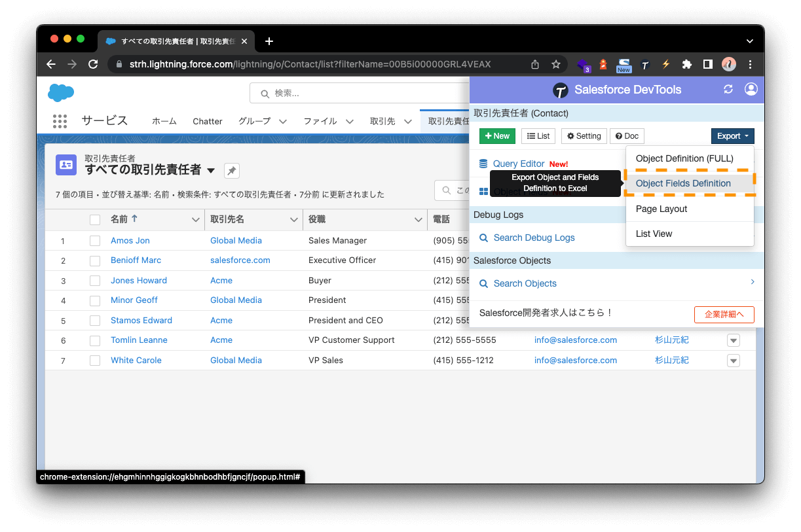Click the Search Objects magnifier icon
This screenshot has height=532, width=801.
[483, 283]
